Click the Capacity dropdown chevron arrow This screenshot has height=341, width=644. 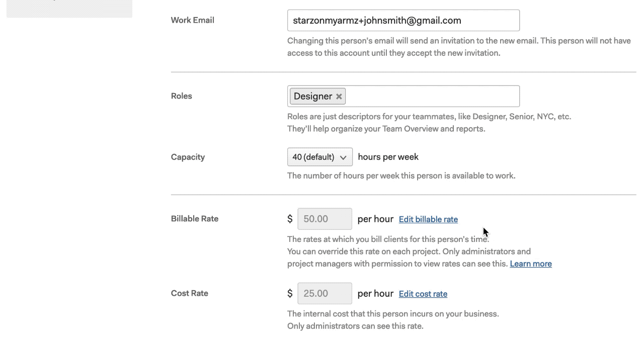pyautogui.click(x=343, y=157)
